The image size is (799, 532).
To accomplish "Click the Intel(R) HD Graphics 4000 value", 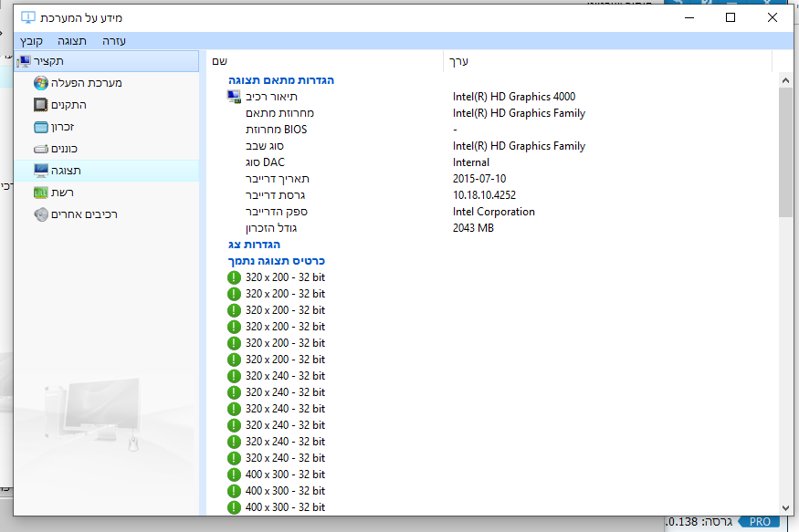I will pyautogui.click(x=513, y=97).
